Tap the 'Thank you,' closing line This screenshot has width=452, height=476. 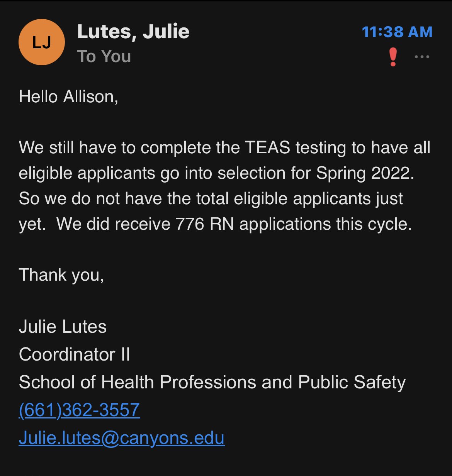coord(61,275)
